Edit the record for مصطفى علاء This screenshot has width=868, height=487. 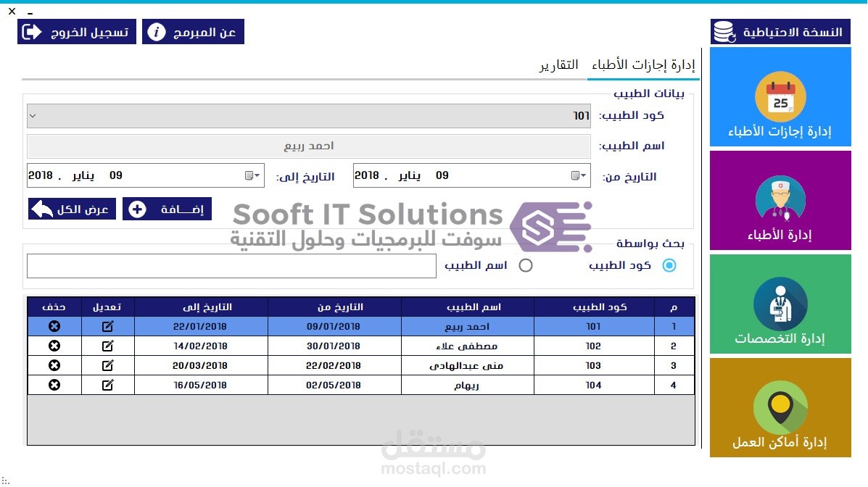[x=107, y=346]
